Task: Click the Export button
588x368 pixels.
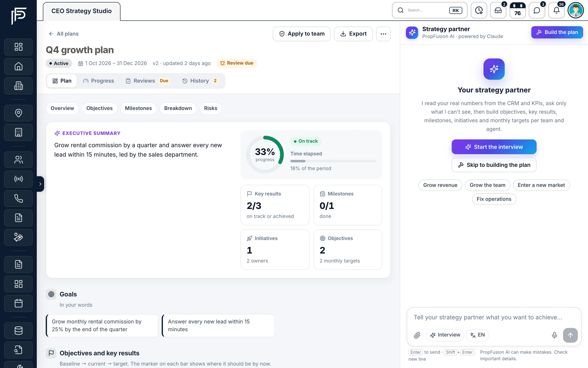Action: tap(353, 34)
